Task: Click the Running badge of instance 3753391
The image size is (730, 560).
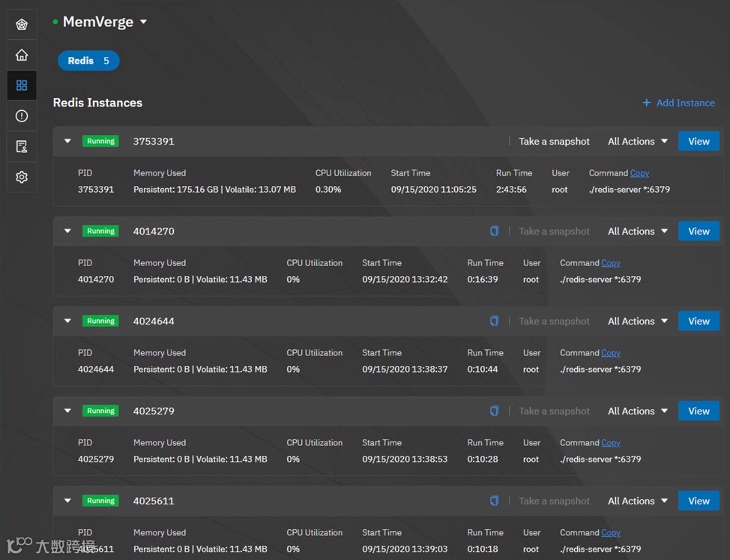Action: point(100,141)
